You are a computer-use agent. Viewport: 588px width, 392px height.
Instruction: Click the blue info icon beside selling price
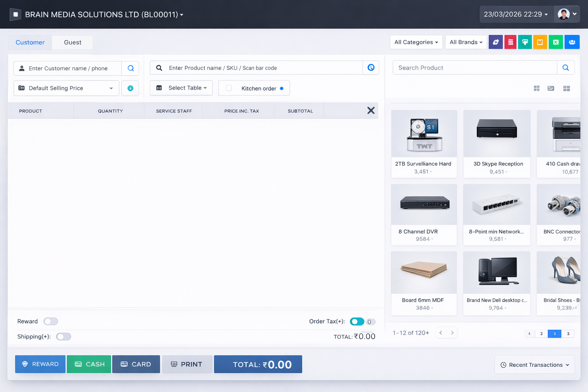click(x=130, y=88)
